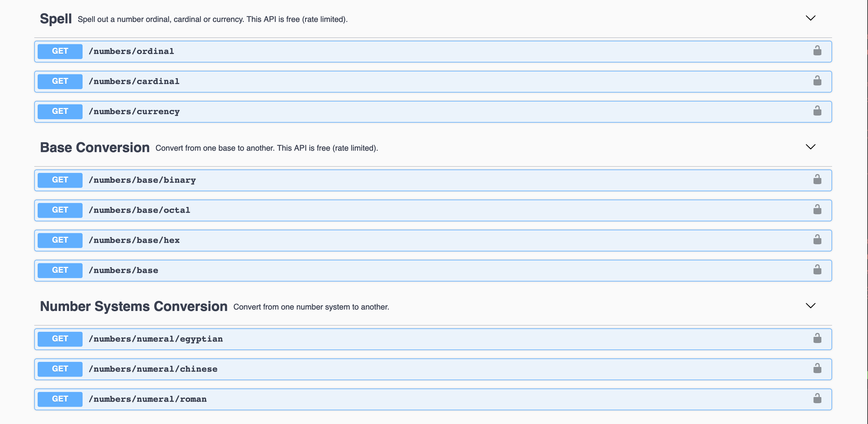Click lock icon for /numbers/numeral/egyptian
The height and width of the screenshot is (424, 868).
tap(817, 338)
